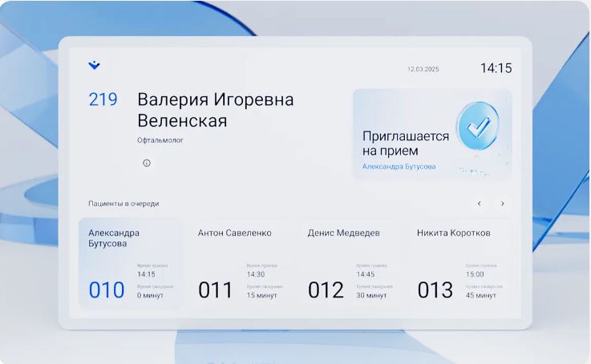Image resolution: width=591 pixels, height=364 pixels.
Task: Click waiting time 45 минут
Action: (x=480, y=295)
